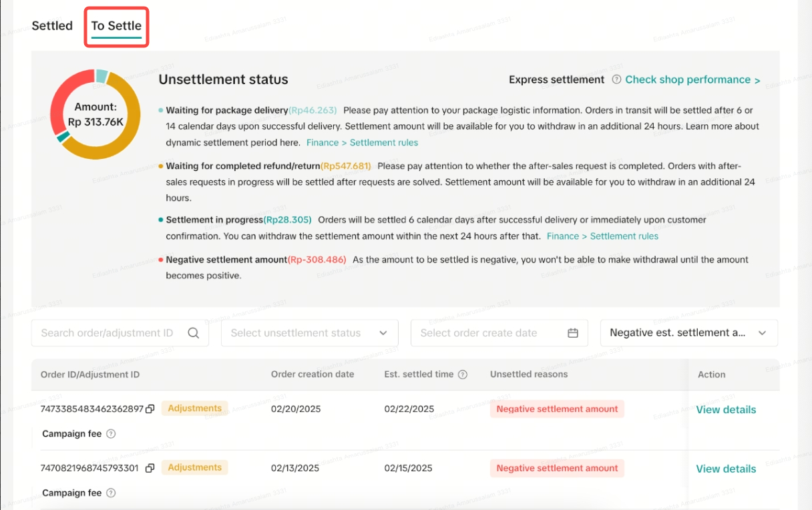Open Settlement rules link under package delivery
The width and height of the screenshot is (812, 510).
point(362,143)
